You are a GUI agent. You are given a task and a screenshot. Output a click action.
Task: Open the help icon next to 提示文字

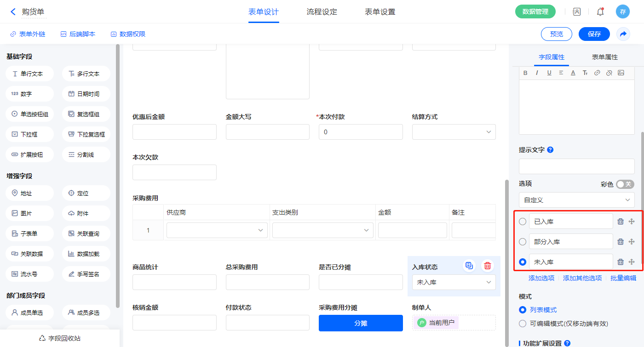tap(550, 150)
